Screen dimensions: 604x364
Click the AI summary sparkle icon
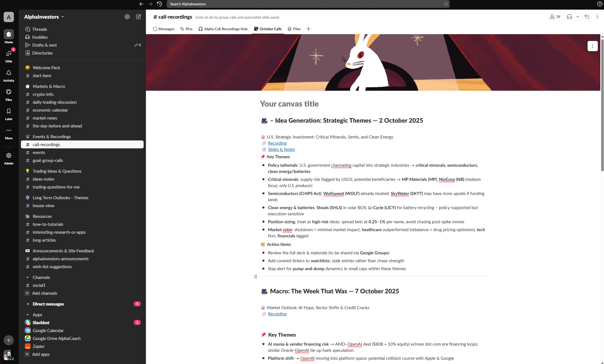587,17
